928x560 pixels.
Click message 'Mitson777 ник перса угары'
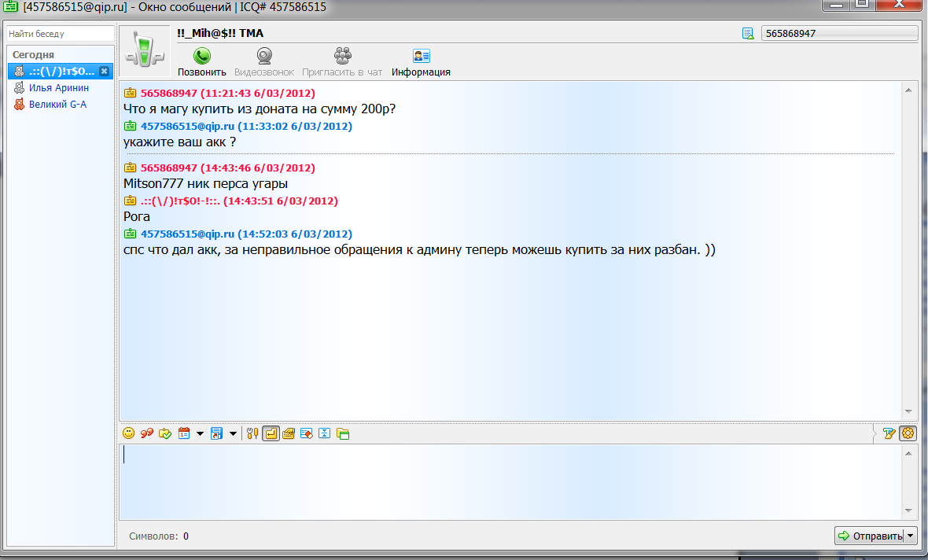(x=205, y=183)
